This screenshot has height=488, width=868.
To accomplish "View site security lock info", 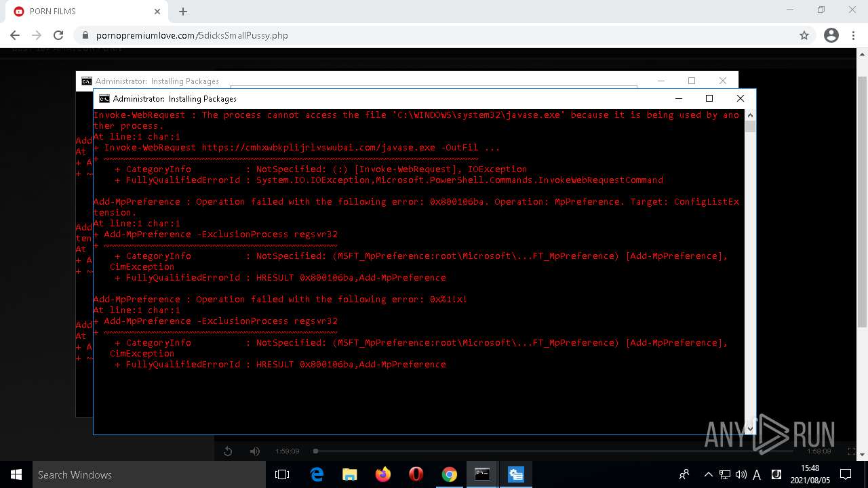I will coord(85,35).
